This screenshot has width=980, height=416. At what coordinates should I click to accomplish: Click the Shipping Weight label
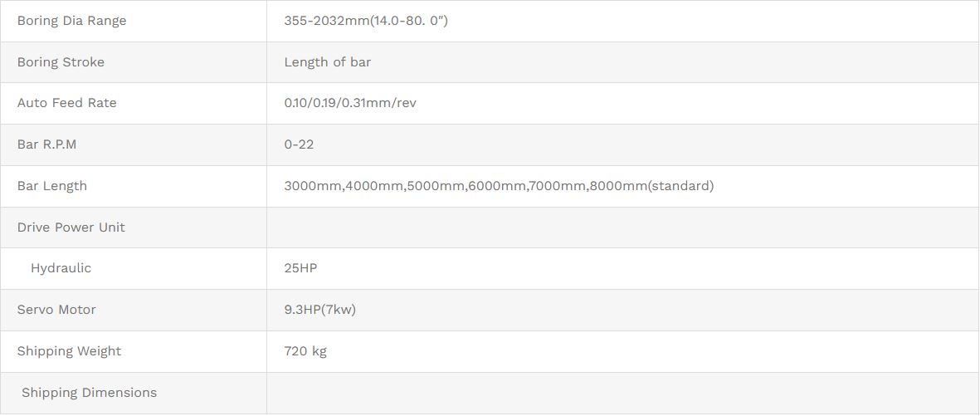pyautogui.click(x=69, y=351)
